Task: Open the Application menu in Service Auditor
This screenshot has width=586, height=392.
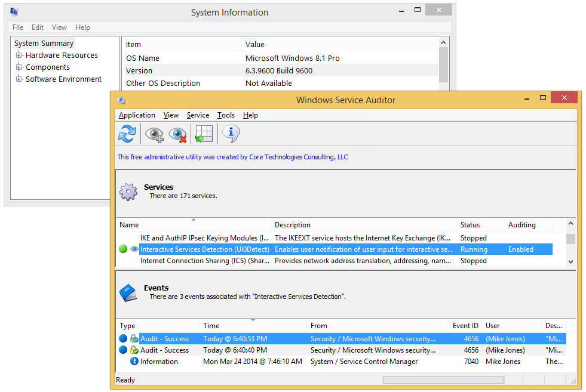Action: pyautogui.click(x=137, y=115)
